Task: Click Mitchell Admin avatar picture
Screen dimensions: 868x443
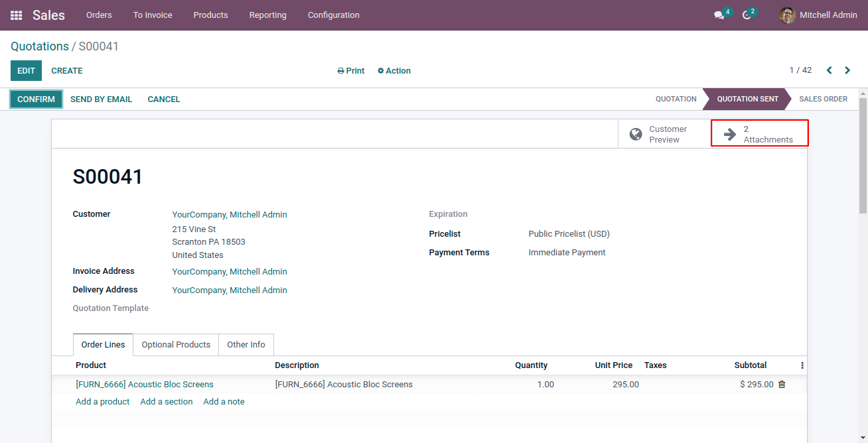Action: pyautogui.click(x=787, y=15)
